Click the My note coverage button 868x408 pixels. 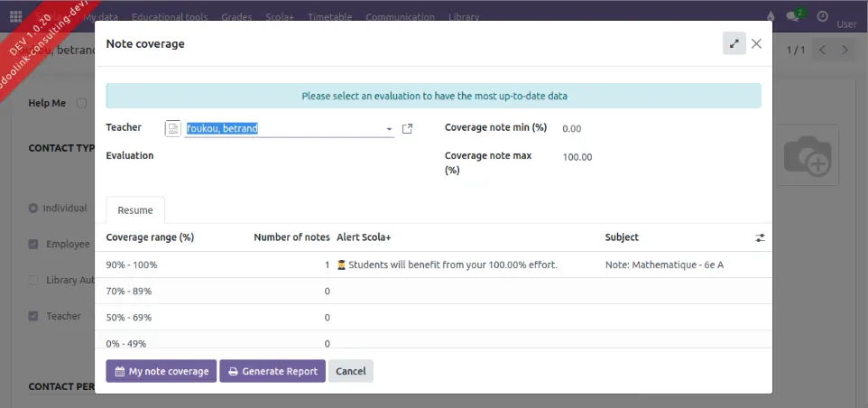click(x=161, y=371)
